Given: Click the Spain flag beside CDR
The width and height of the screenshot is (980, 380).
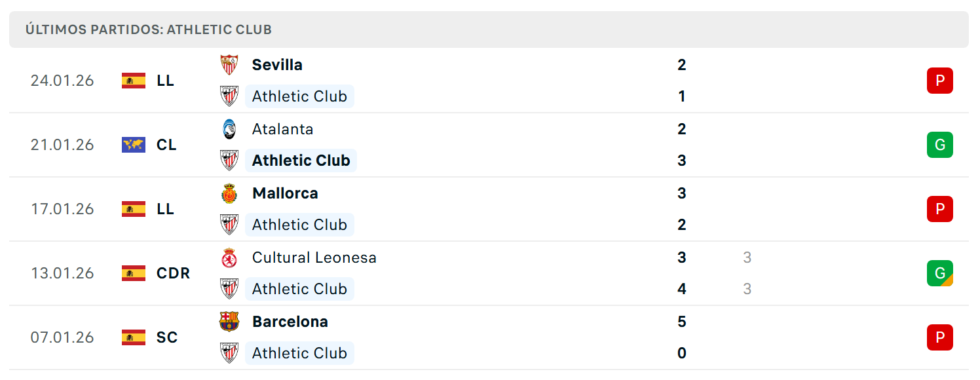Looking at the screenshot, I should coord(134,273).
